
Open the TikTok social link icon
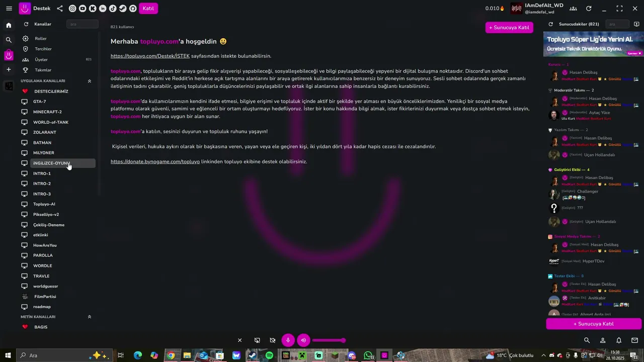point(113,9)
